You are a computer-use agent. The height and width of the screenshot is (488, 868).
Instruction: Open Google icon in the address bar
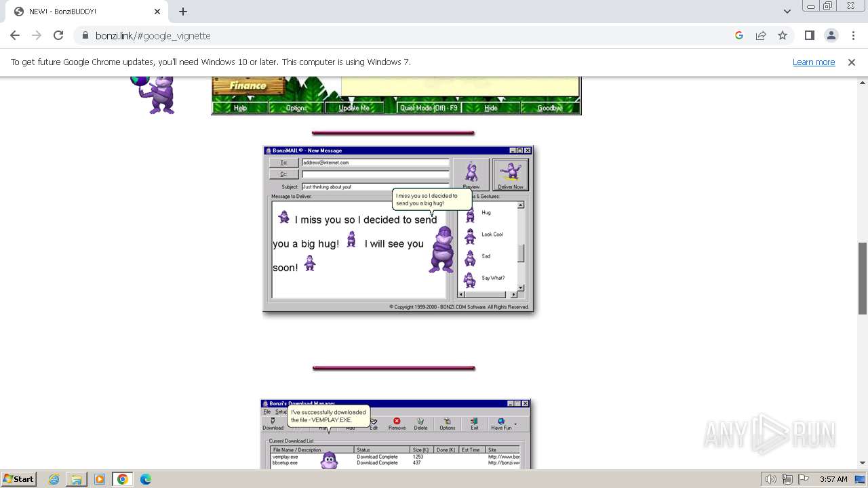[739, 35]
